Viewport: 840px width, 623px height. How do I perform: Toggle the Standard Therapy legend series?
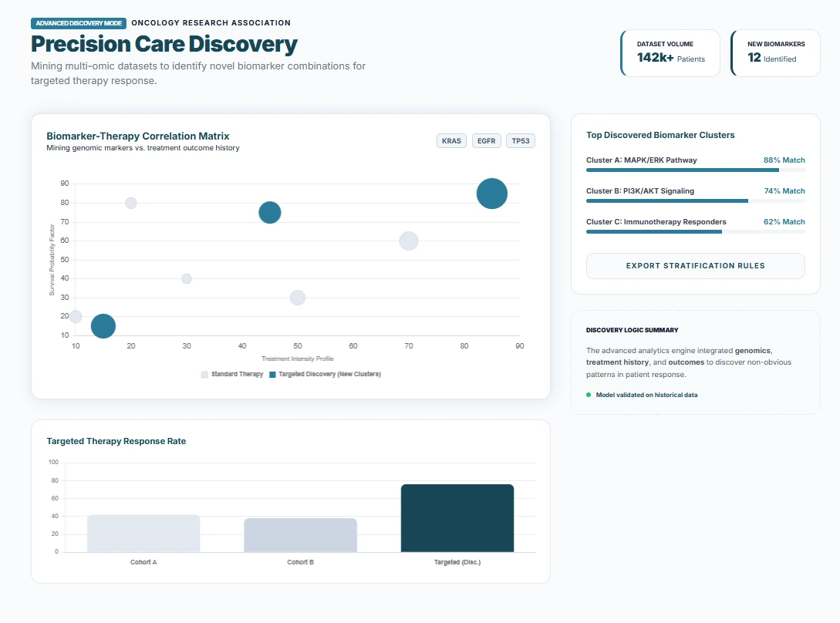click(x=232, y=374)
